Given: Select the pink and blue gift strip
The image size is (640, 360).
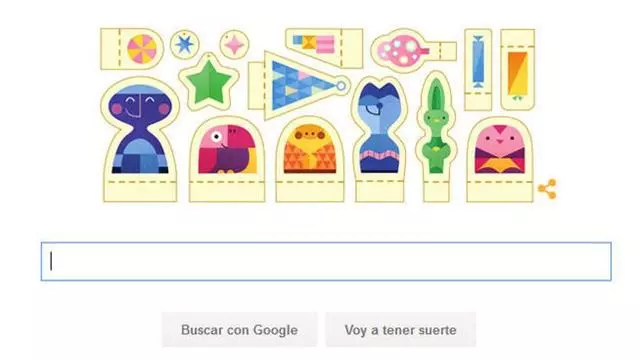Looking at the screenshot, I should tap(324, 48).
